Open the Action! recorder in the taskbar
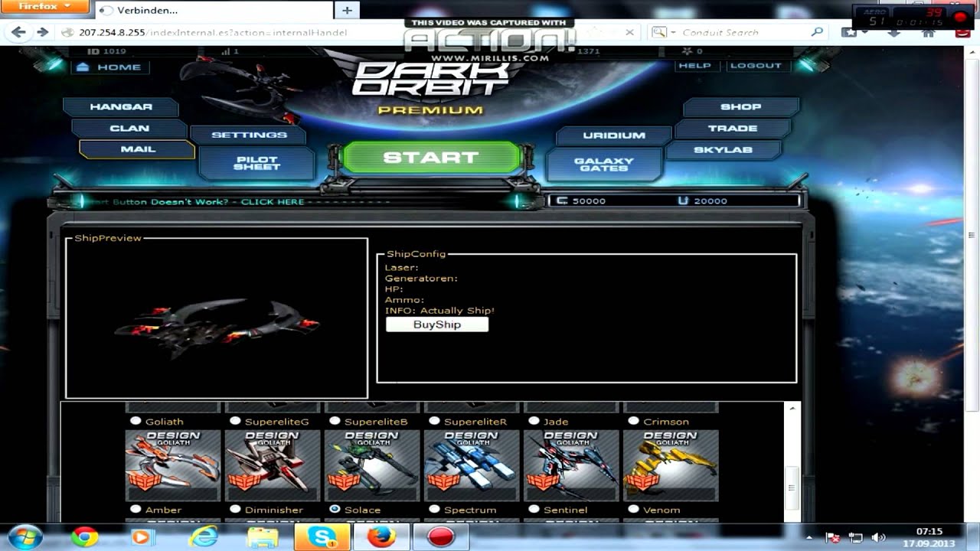Viewport: 980px width, 551px height. (x=441, y=536)
